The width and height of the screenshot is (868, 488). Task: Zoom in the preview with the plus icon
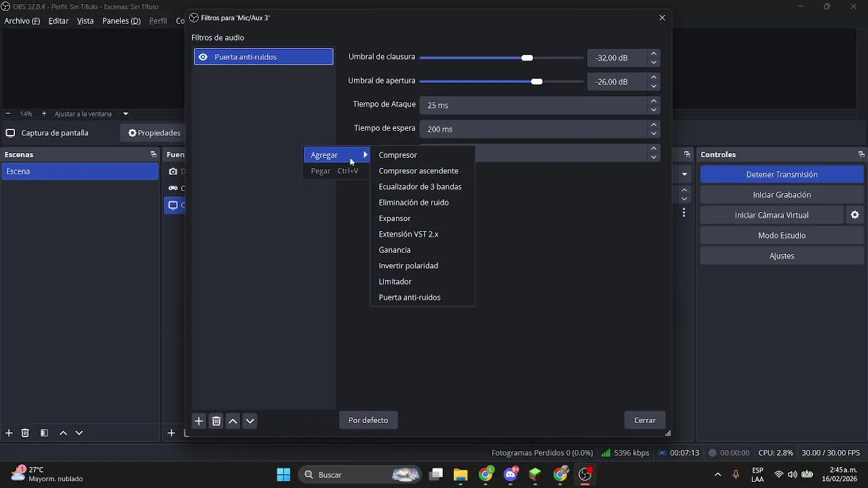click(x=44, y=114)
